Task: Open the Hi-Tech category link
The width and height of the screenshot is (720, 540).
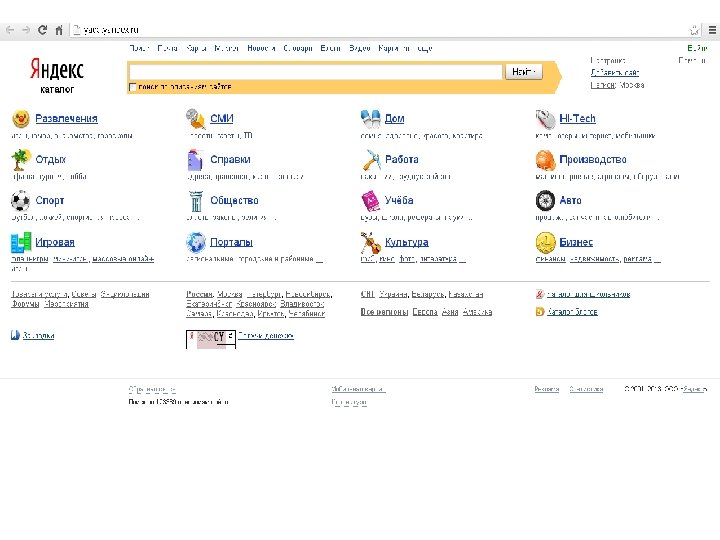Action: coord(577,118)
